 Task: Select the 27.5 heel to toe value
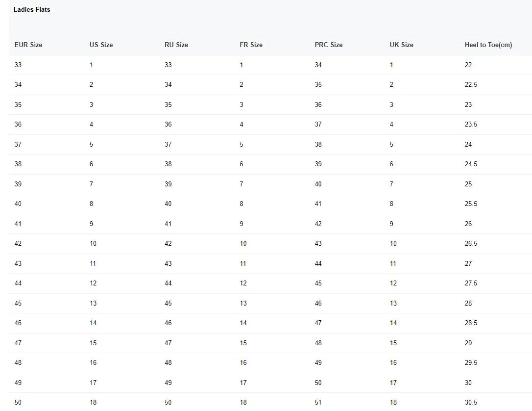pos(471,283)
